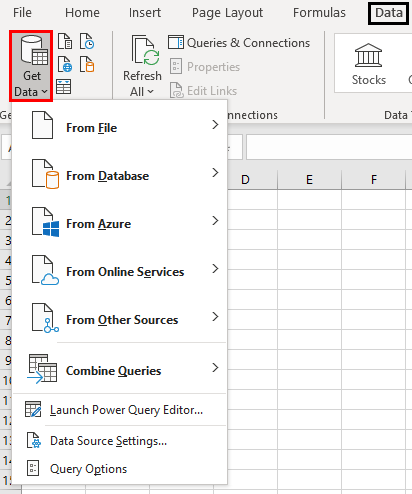Choose From Azure menu entry

point(120,222)
